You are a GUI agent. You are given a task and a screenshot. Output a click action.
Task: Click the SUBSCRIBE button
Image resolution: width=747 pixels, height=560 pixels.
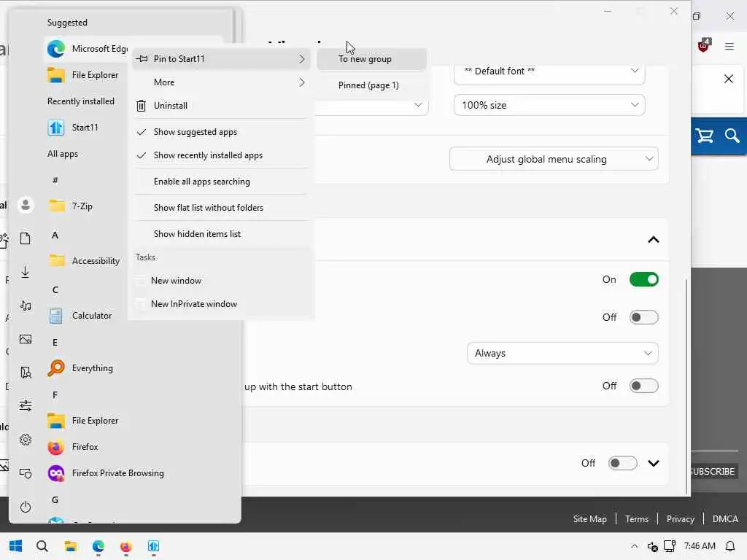tap(713, 472)
